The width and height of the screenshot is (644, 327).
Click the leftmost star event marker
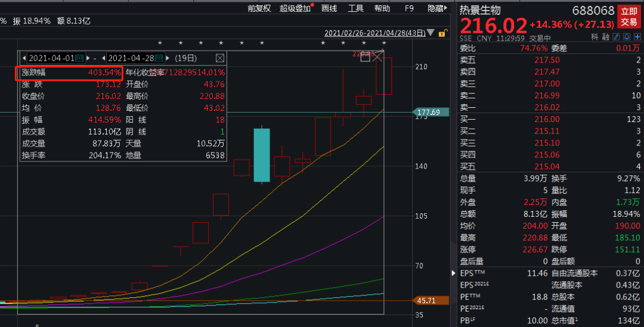pyautogui.click(x=160, y=43)
